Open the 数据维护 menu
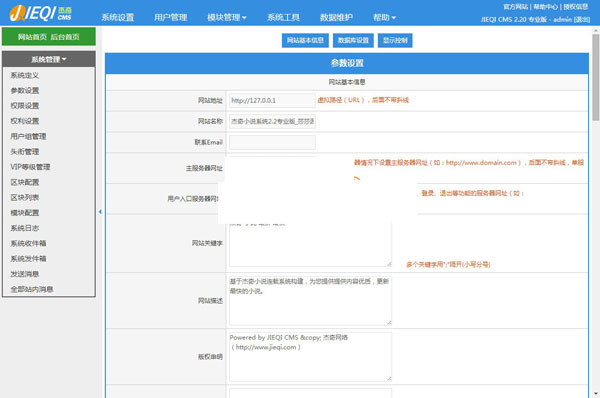 [336, 17]
